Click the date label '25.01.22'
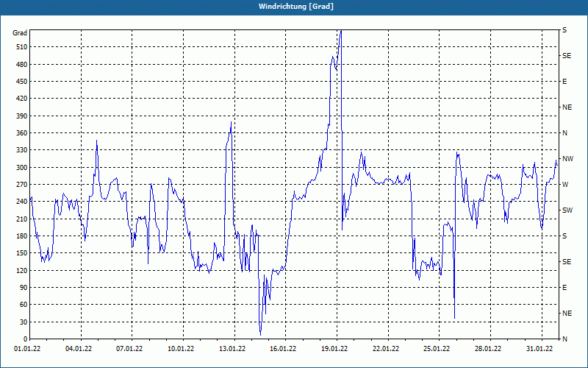588x368 pixels. tap(437, 349)
